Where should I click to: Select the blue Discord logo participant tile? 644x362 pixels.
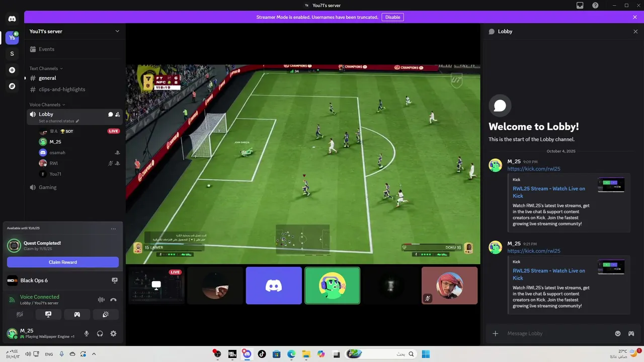point(274,286)
